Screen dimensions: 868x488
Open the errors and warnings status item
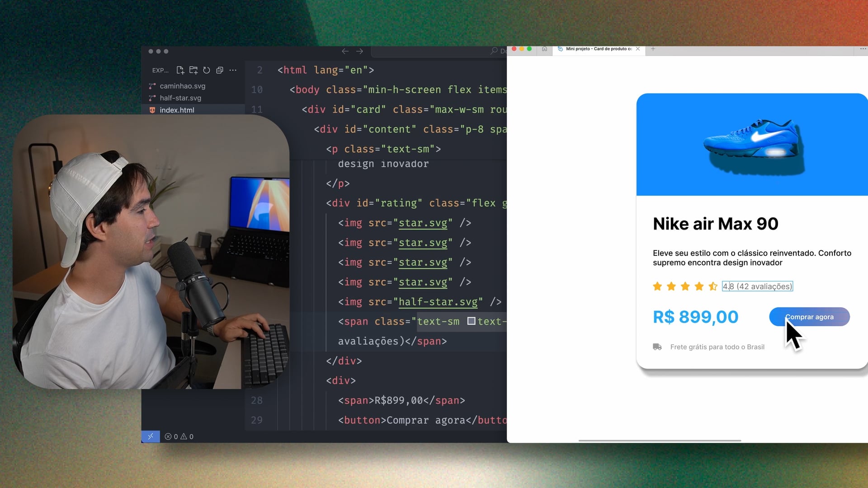179,436
